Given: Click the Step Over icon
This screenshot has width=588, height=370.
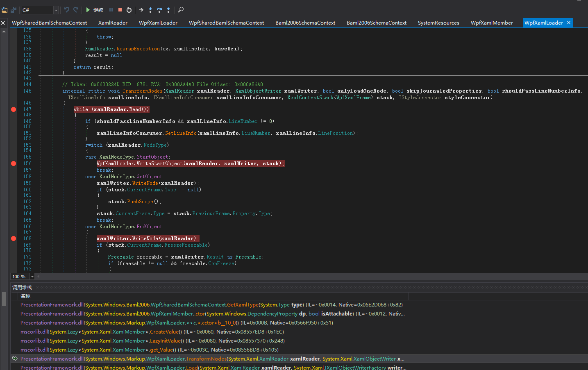Looking at the screenshot, I should point(159,10).
